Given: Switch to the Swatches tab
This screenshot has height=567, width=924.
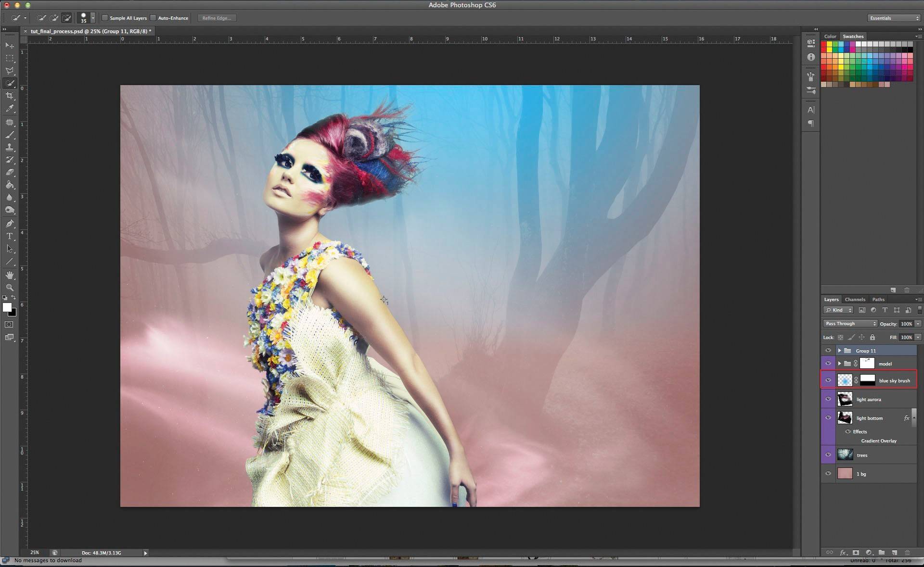Looking at the screenshot, I should pos(853,37).
